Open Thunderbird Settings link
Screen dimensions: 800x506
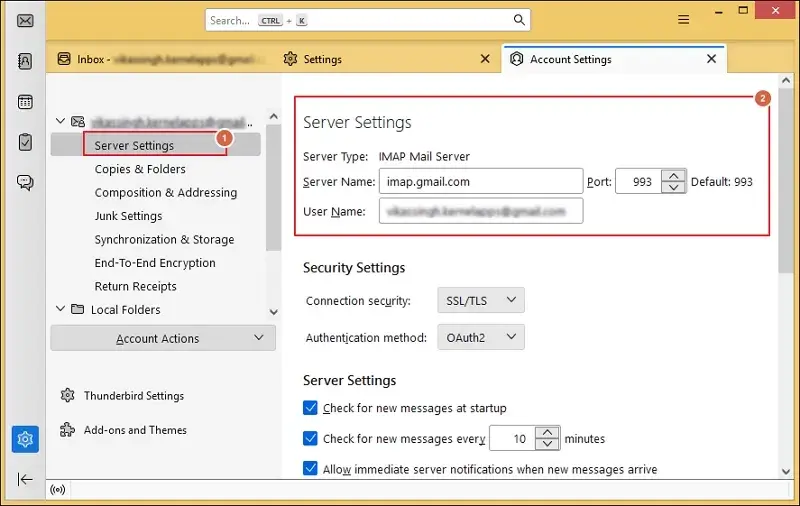134,396
